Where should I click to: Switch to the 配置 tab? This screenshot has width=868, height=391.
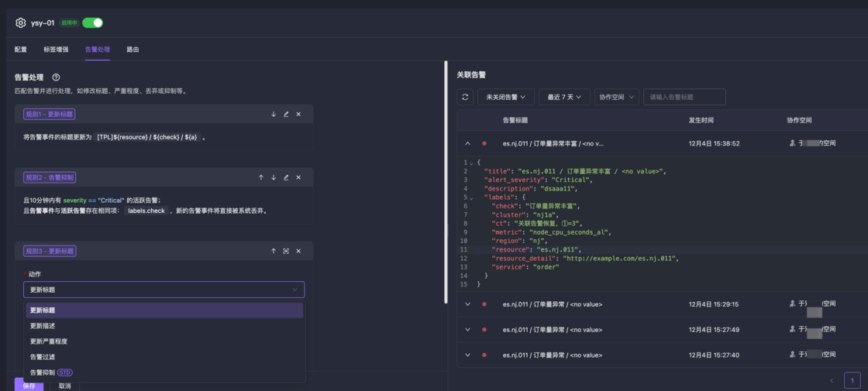pos(21,50)
